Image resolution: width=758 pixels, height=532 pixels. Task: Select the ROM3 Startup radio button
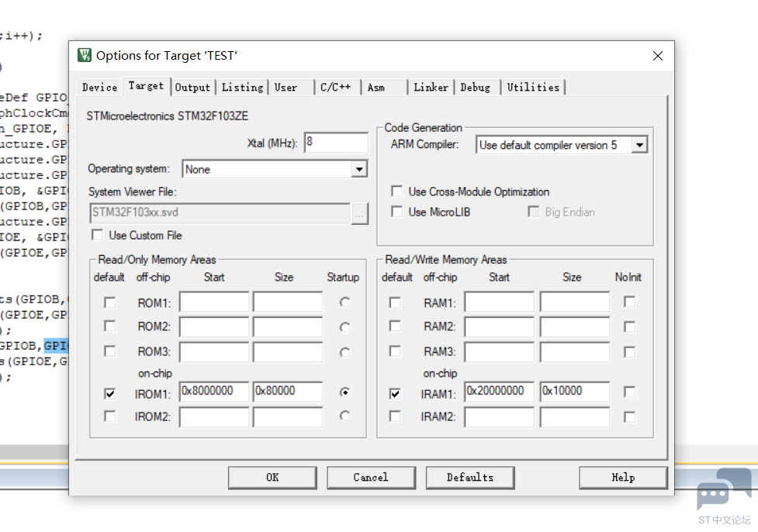(344, 352)
